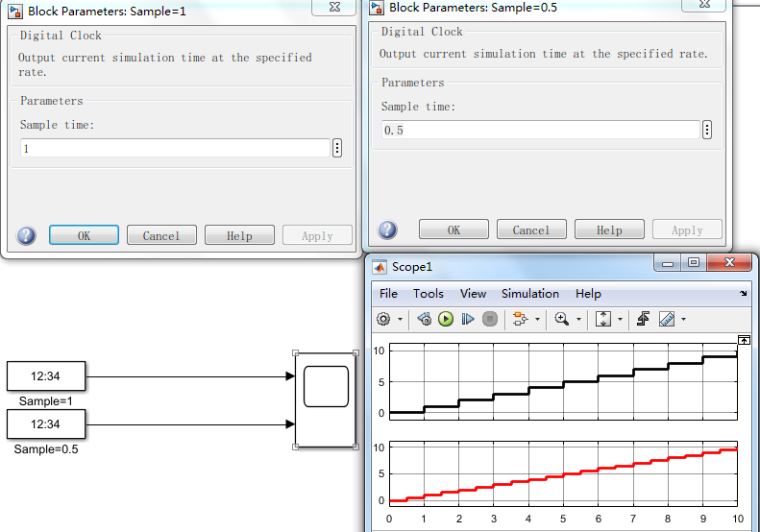The width and height of the screenshot is (760, 532).
Task: Click the blue question mark in the Sample=0.5 dialog
Action: point(388,230)
